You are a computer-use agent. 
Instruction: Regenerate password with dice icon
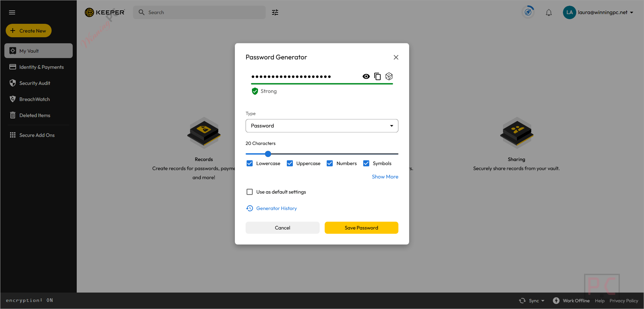[389, 76]
